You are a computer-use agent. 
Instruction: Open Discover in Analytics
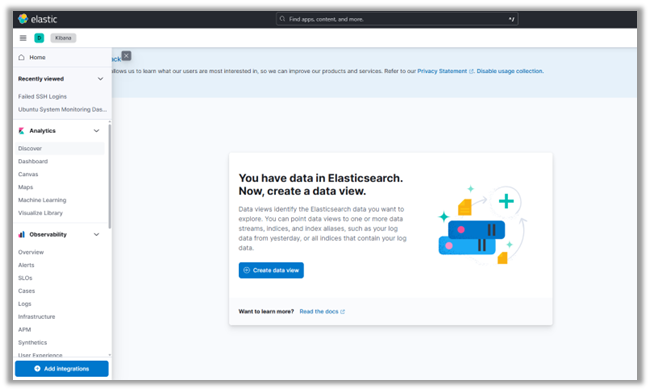click(30, 148)
